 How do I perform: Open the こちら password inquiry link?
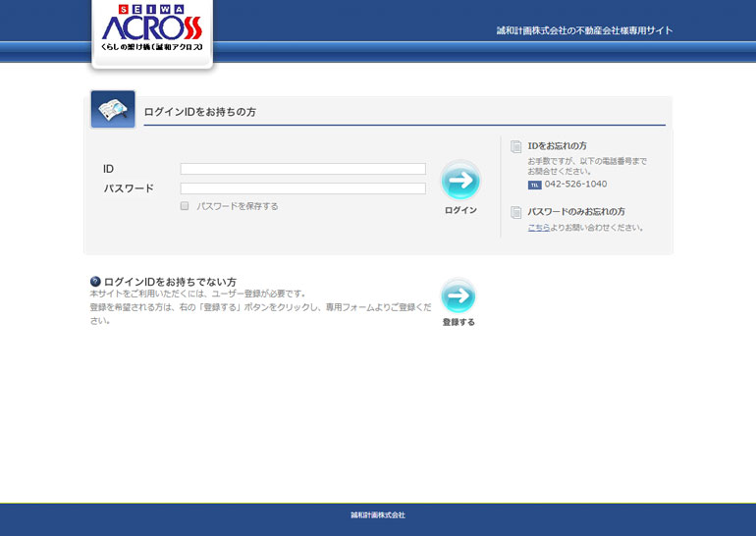539,228
